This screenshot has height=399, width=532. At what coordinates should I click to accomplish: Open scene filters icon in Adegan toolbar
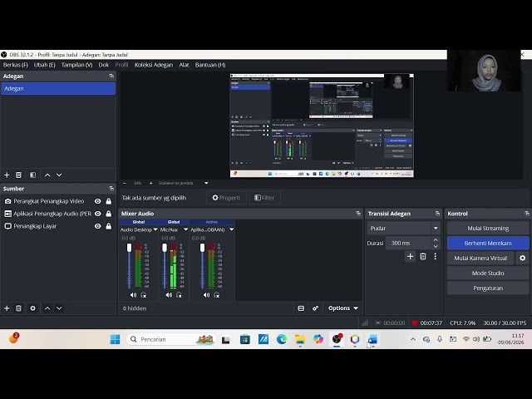click(32, 175)
